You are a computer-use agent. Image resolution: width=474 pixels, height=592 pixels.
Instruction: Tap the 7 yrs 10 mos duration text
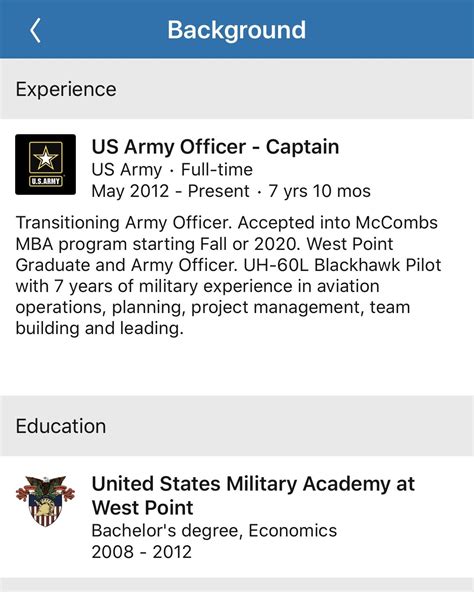[x=320, y=191]
